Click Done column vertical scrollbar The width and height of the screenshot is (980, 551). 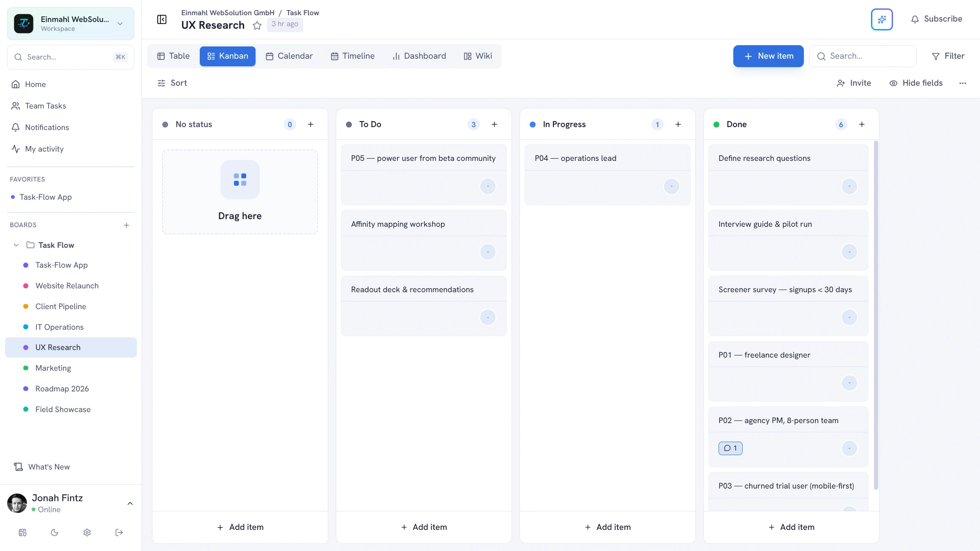pos(876,315)
